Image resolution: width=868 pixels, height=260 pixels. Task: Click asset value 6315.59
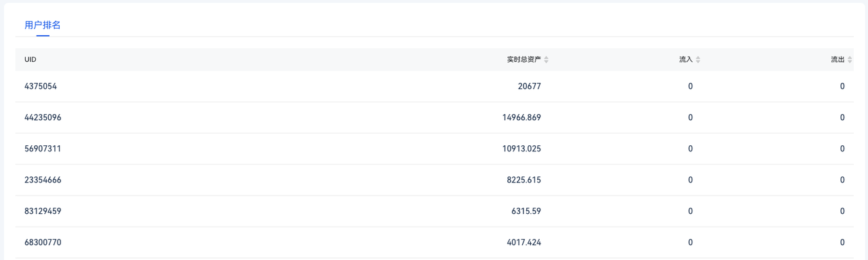coord(526,211)
